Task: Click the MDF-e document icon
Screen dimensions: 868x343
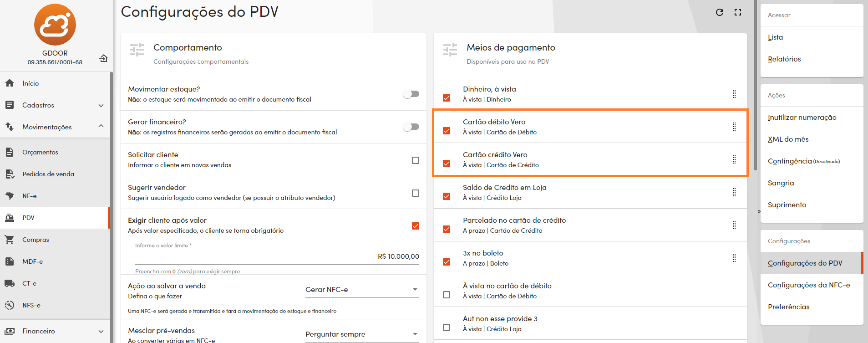Action: [x=10, y=261]
